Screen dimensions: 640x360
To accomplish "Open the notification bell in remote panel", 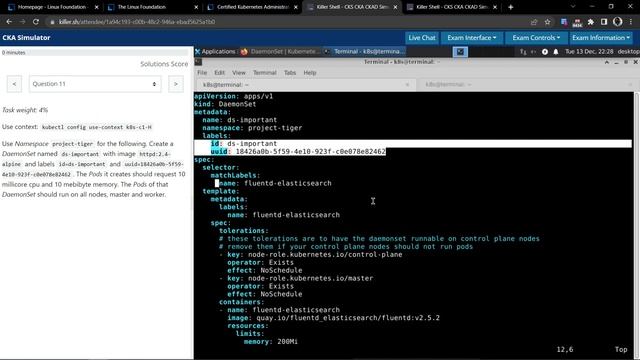I will pos(556,52).
